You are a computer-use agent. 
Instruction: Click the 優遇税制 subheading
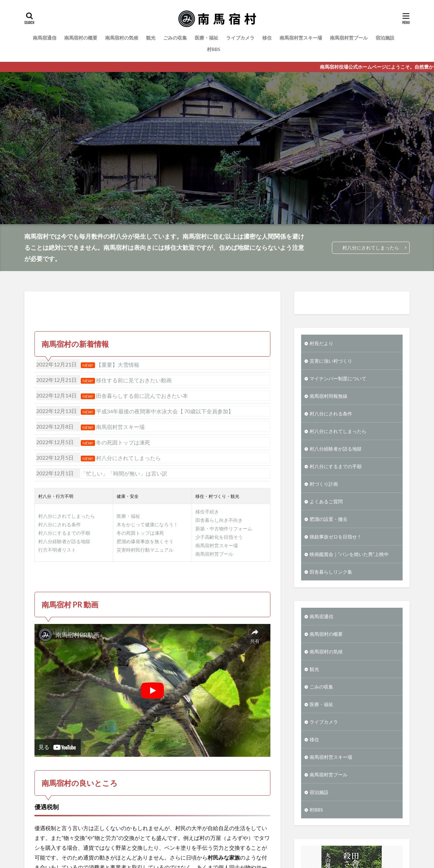[x=47, y=807]
